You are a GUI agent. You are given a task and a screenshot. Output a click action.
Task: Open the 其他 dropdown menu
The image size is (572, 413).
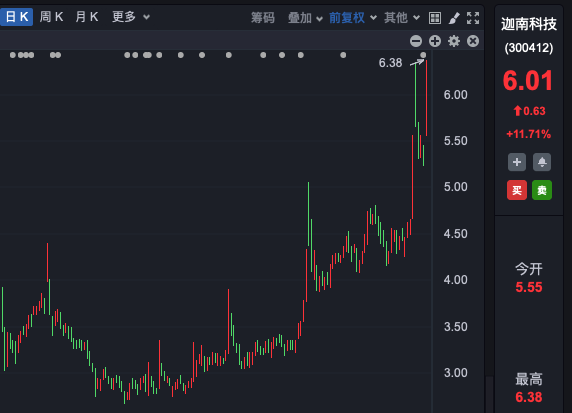402,18
